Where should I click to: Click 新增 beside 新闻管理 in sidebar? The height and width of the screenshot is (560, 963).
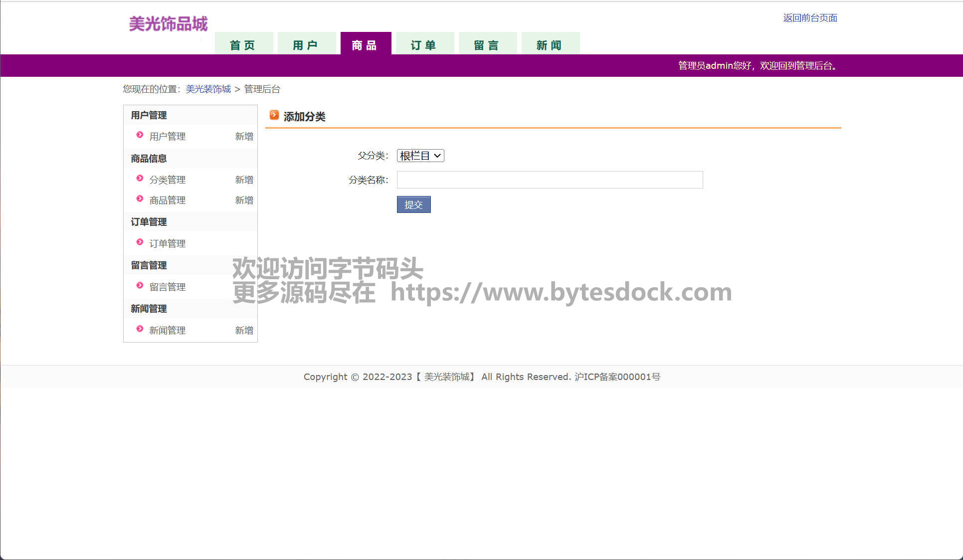(x=244, y=331)
